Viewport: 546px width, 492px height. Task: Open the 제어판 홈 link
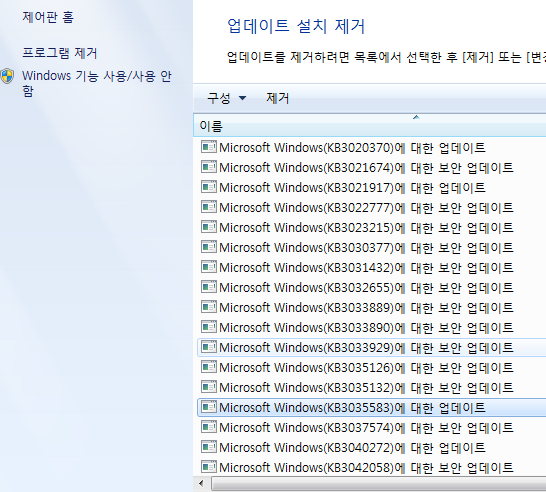click(x=48, y=17)
